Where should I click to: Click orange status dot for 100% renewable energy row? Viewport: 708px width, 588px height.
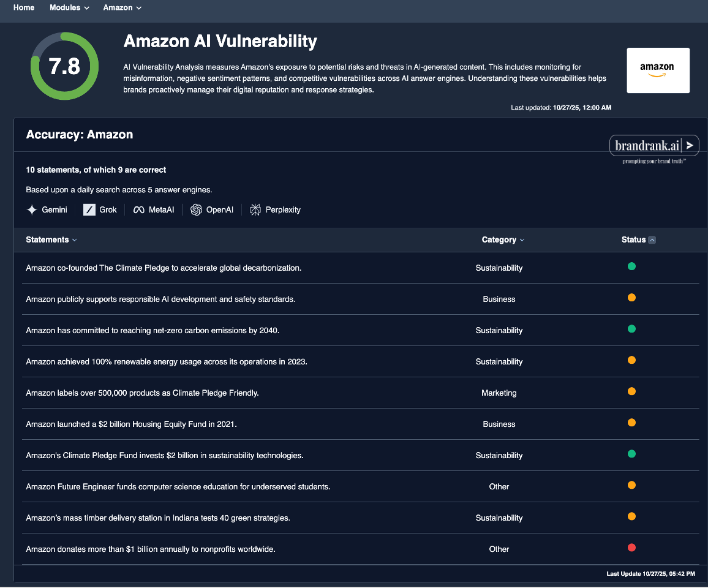631,360
